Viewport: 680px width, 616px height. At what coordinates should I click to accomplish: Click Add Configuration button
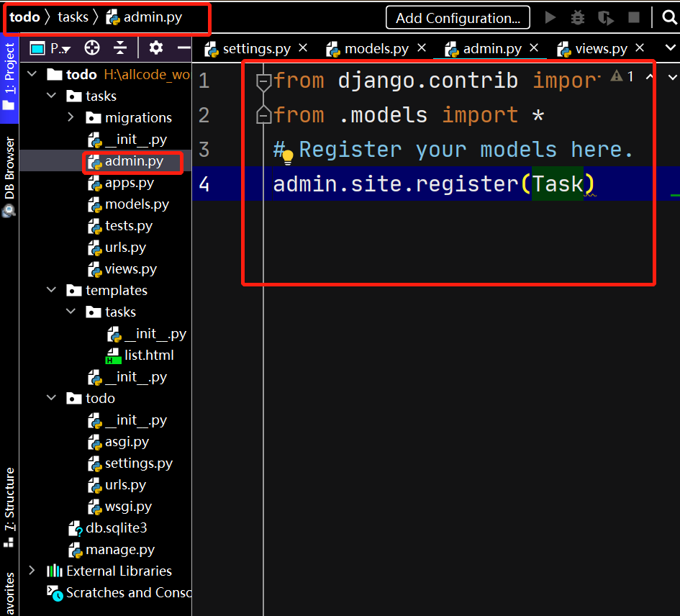[x=458, y=18]
